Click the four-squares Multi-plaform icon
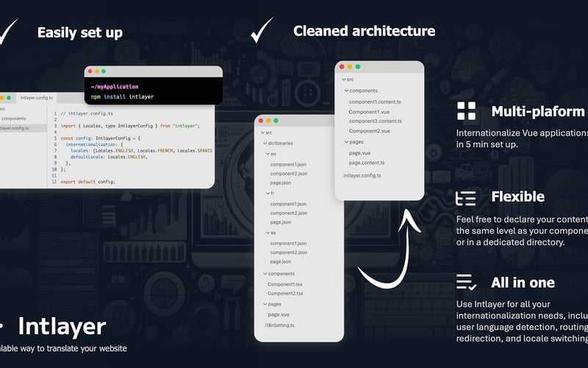Viewport: 588px width, 368px height. coord(466,111)
